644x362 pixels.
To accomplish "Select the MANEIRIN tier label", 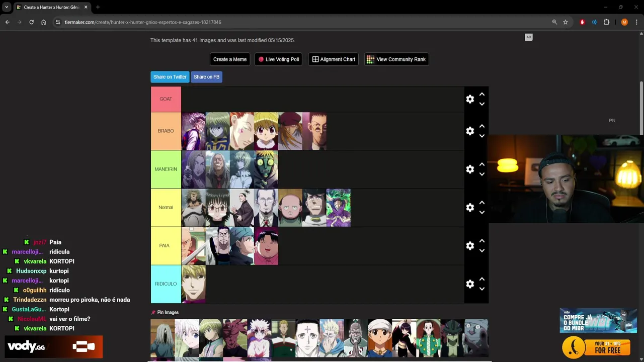I will point(166,169).
